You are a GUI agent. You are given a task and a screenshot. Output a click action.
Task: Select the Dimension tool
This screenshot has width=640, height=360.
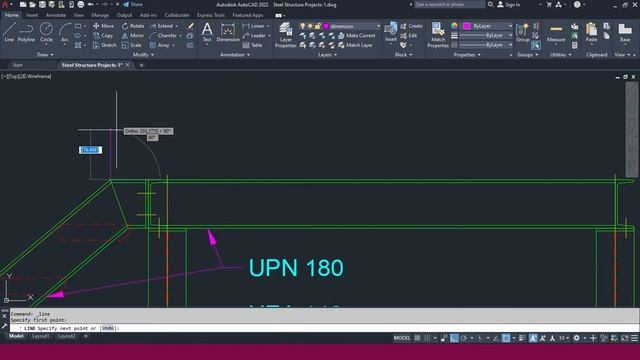(228, 32)
